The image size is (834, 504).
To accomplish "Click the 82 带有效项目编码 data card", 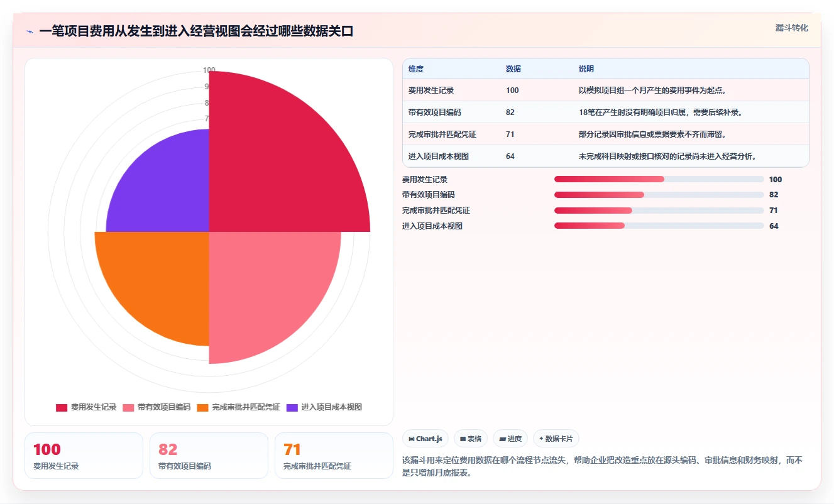I will [209, 456].
